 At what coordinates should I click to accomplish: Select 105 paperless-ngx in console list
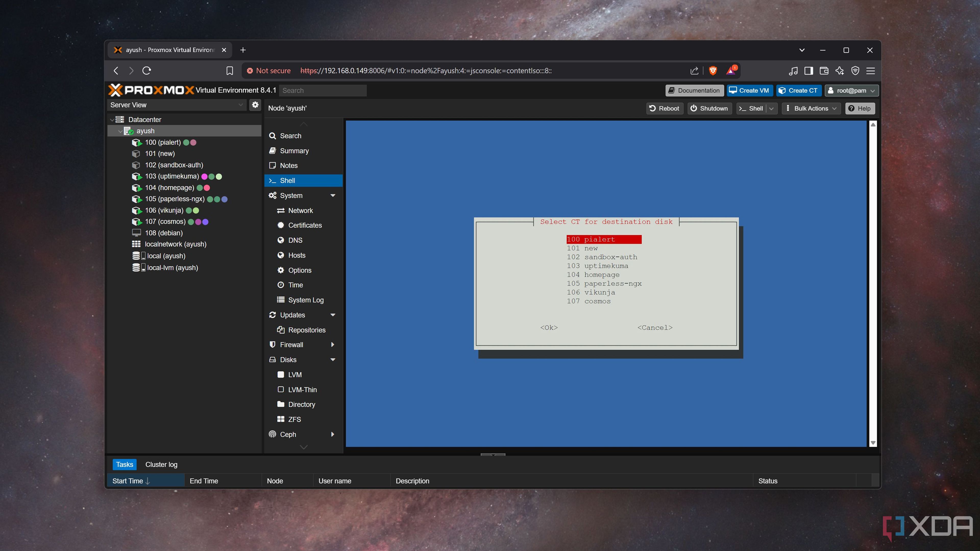604,284
